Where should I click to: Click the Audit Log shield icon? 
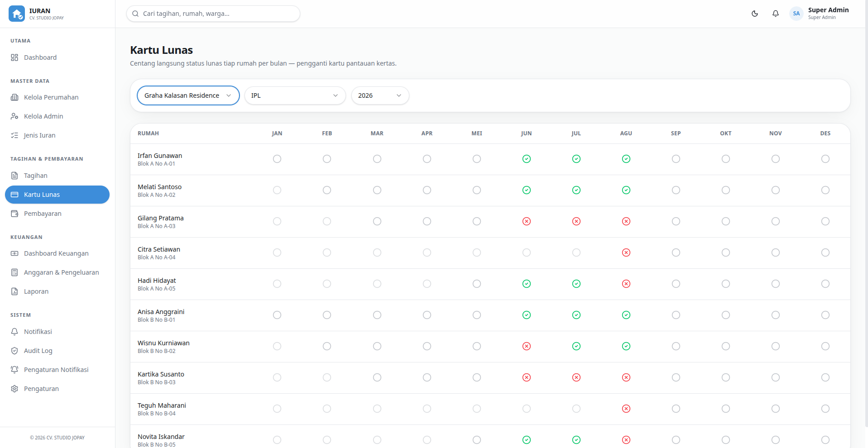click(x=14, y=351)
